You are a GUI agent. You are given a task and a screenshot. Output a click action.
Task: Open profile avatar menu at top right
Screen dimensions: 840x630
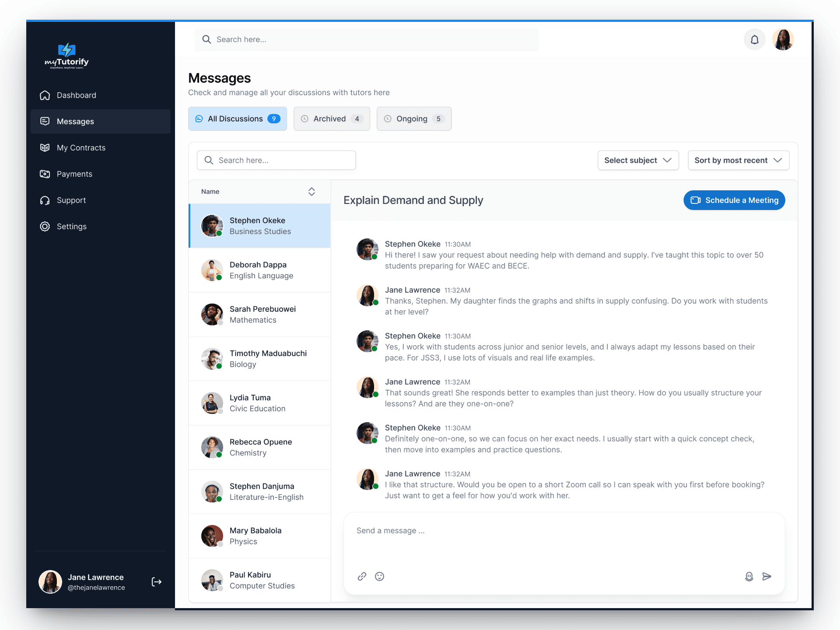(x=783, y=40)
